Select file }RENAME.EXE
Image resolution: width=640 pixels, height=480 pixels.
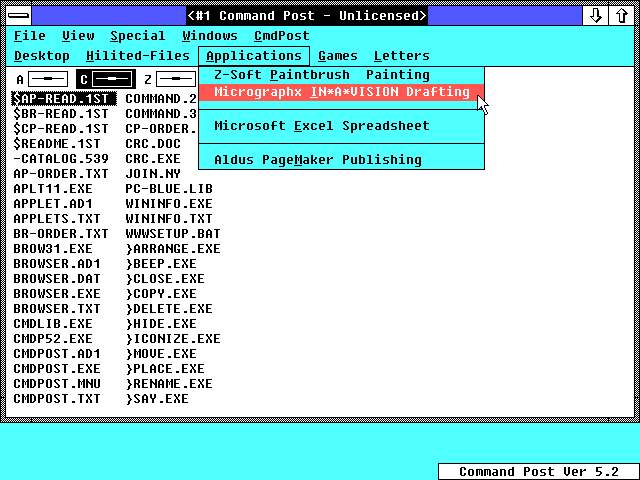(169, 384)
